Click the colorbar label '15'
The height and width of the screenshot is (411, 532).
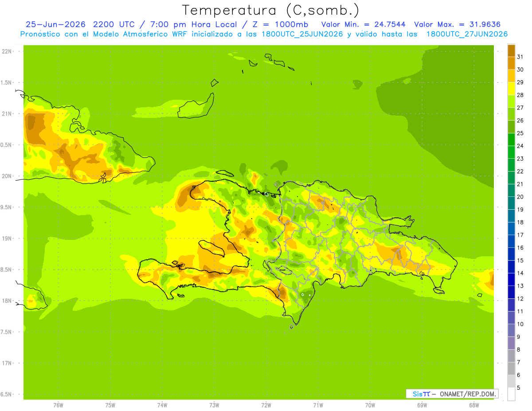(x=520, y=260)
